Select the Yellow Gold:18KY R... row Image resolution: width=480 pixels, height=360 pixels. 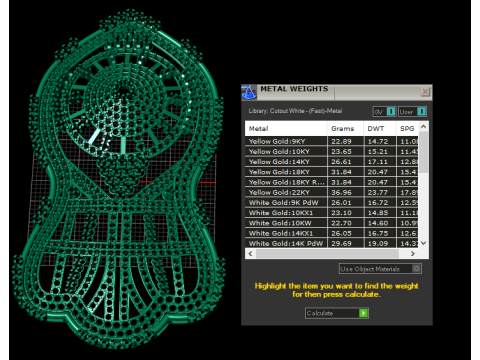[332, 182]
